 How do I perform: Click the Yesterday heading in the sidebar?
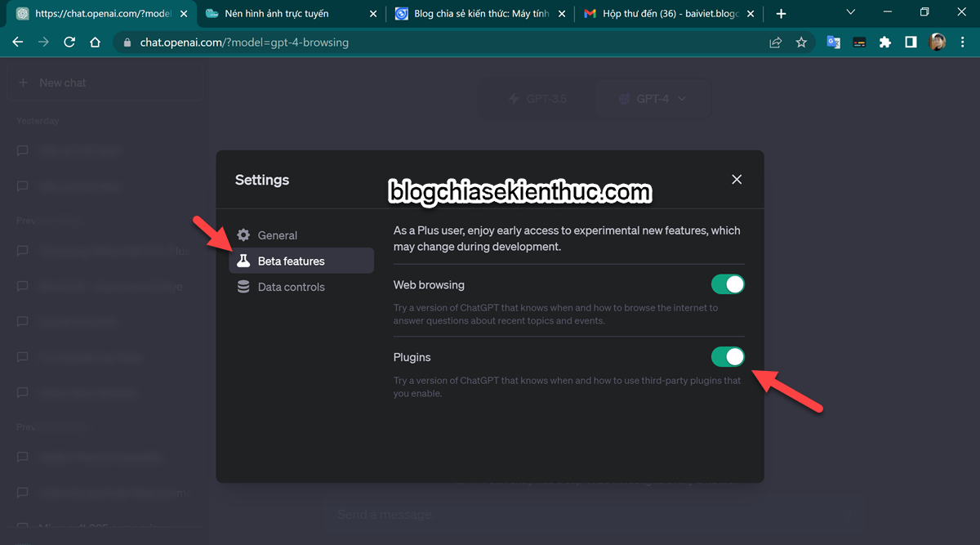click(38, 121)
